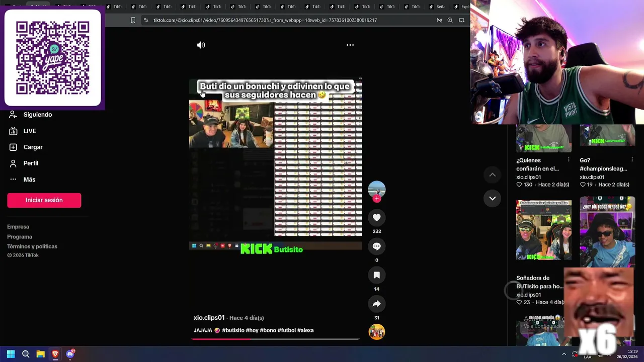Switch to the Expl... browser tab
This screenshot has width=644, height=362.
461,7
